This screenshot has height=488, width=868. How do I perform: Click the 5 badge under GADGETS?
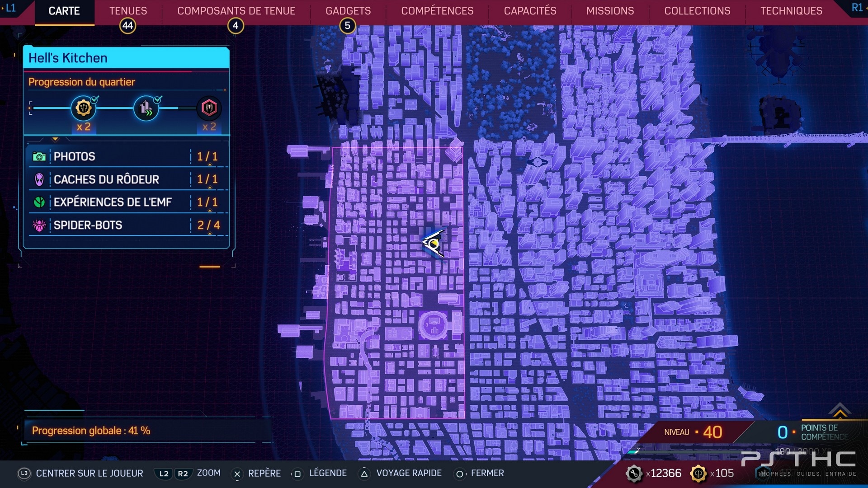pyautogui.click(x=348, y=26)
